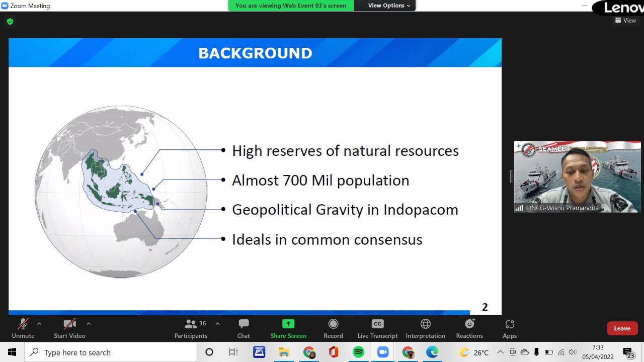Open the volume speaker control
644x362 pixels.
pos(573,352)
